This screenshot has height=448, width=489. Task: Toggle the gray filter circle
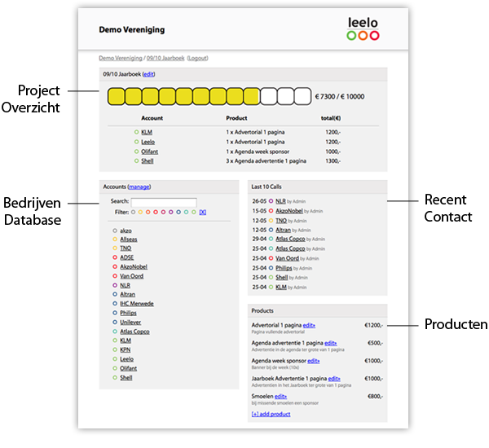click(134, 213)
